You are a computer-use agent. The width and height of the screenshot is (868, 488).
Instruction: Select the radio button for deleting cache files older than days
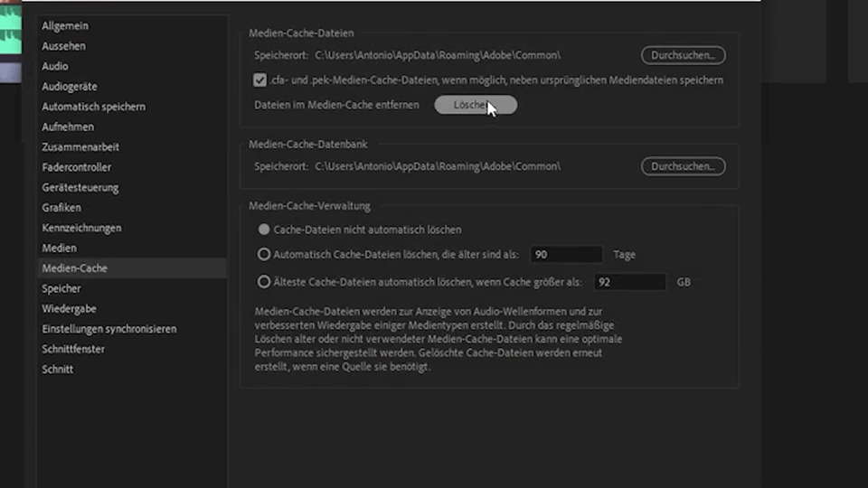tap(264, 255)
